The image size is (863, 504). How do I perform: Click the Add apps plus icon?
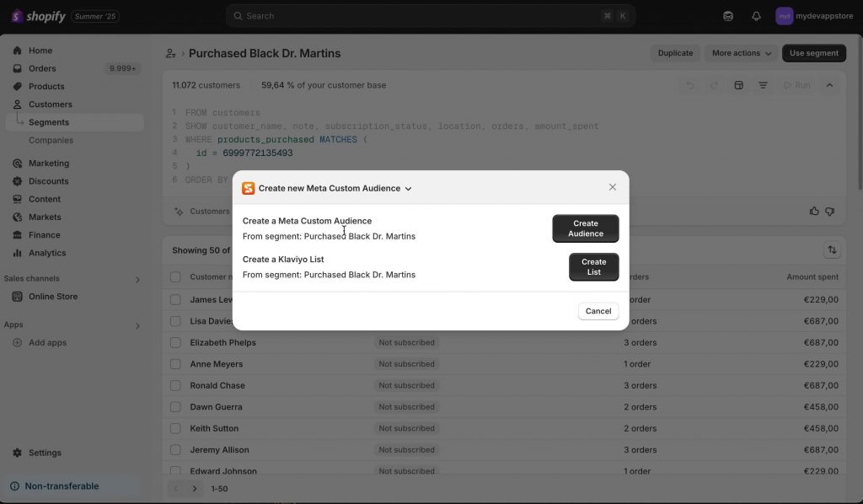(x=17, y=343)
